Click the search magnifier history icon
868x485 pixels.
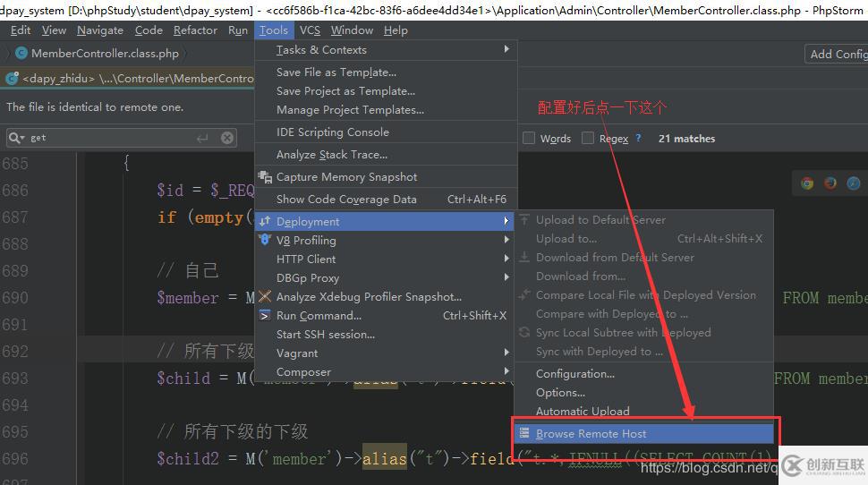[x=16, y=138]
